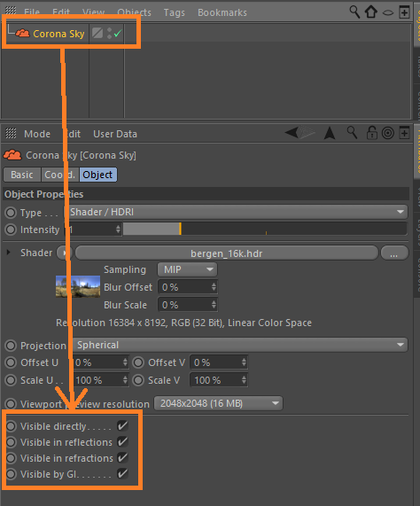420x506 pixels.
Task: Toggle the visibility dots for Corona Sky
Action: [109, 34]
